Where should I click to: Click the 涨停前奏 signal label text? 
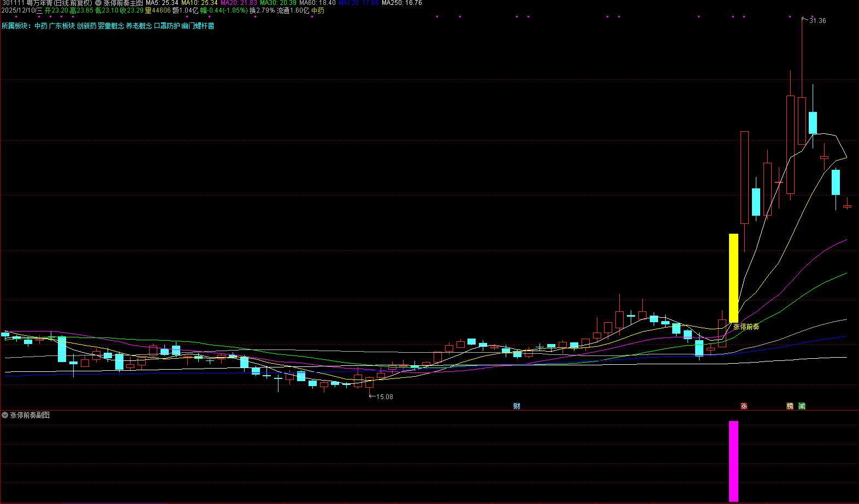tap(746, 327)
